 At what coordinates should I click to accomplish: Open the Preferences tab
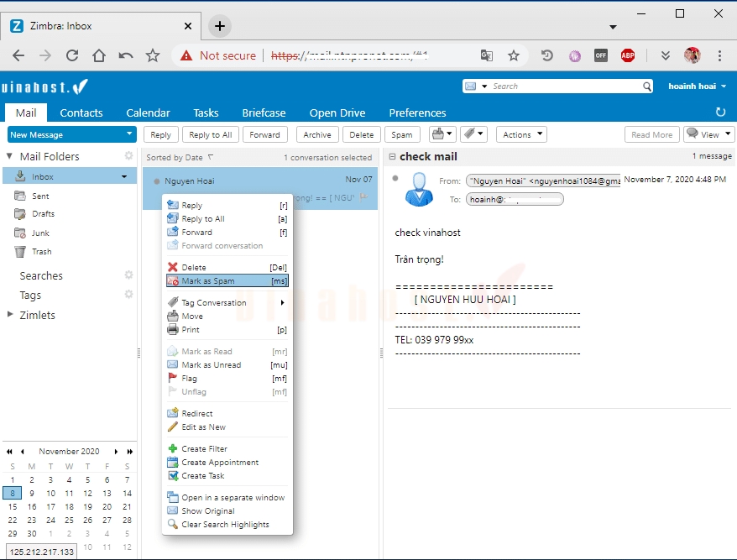[417, 113]
